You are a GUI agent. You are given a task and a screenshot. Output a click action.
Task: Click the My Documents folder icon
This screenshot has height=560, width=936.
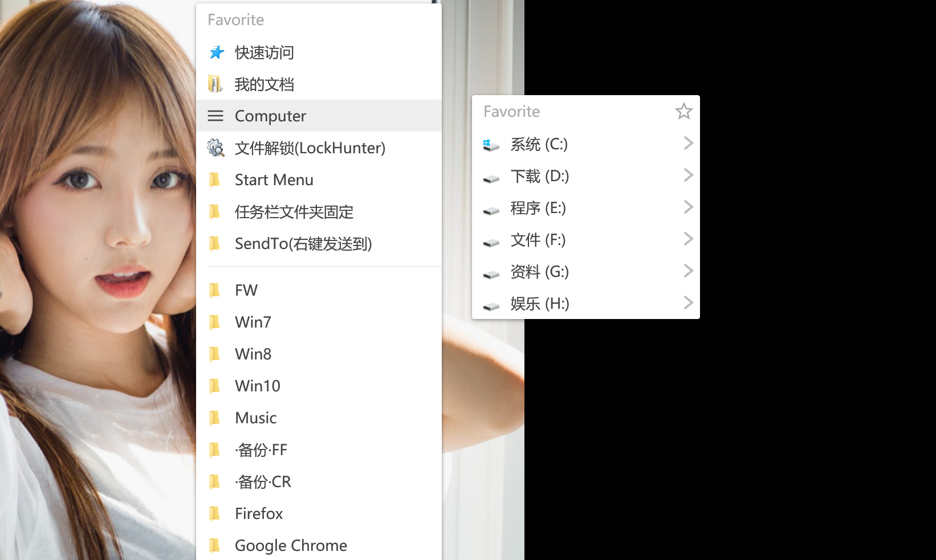(215, 84)
